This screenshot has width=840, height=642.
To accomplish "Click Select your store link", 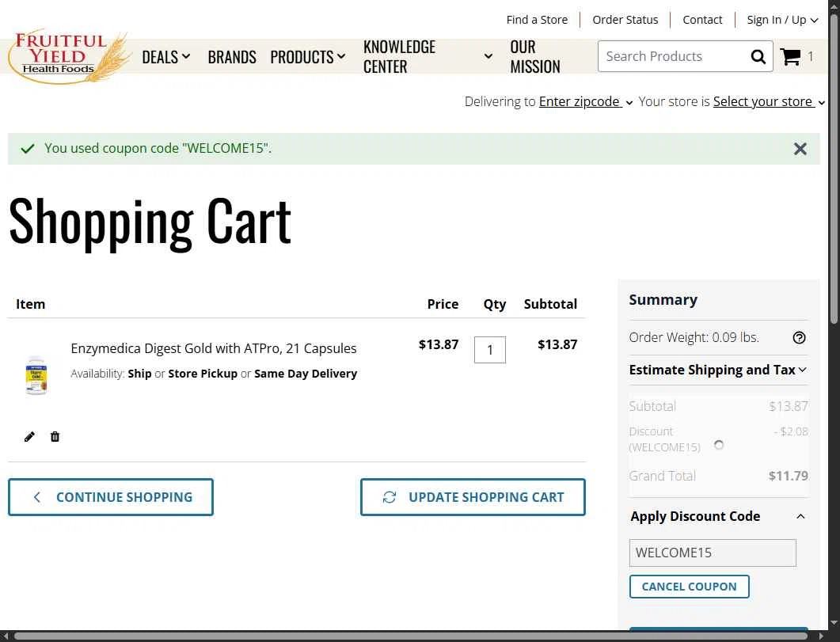I will [x=763, y=102].
